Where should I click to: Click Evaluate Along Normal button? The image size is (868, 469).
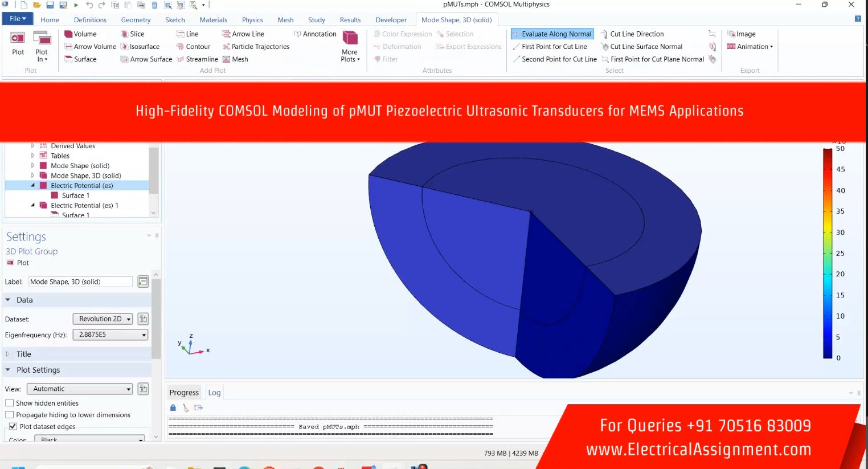(552, 34)
